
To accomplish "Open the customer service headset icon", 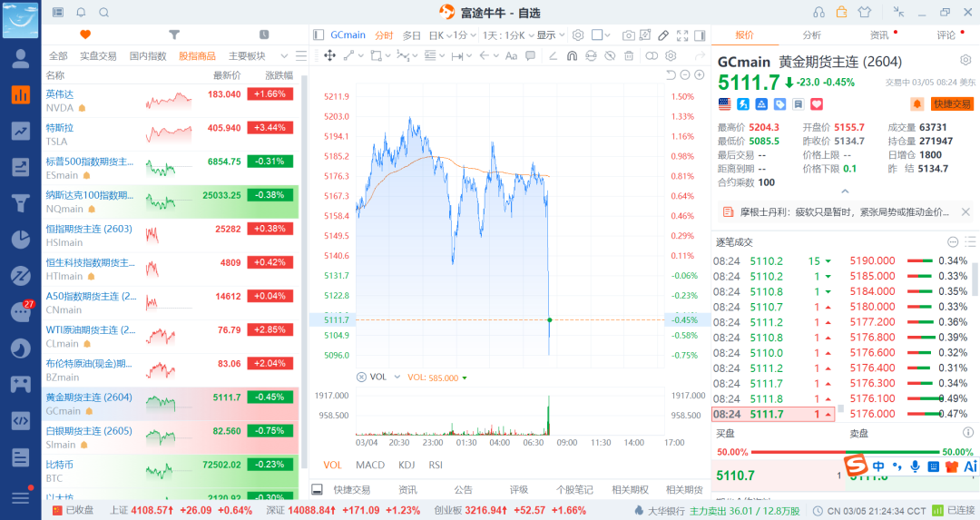I will (x=818, y=13).
